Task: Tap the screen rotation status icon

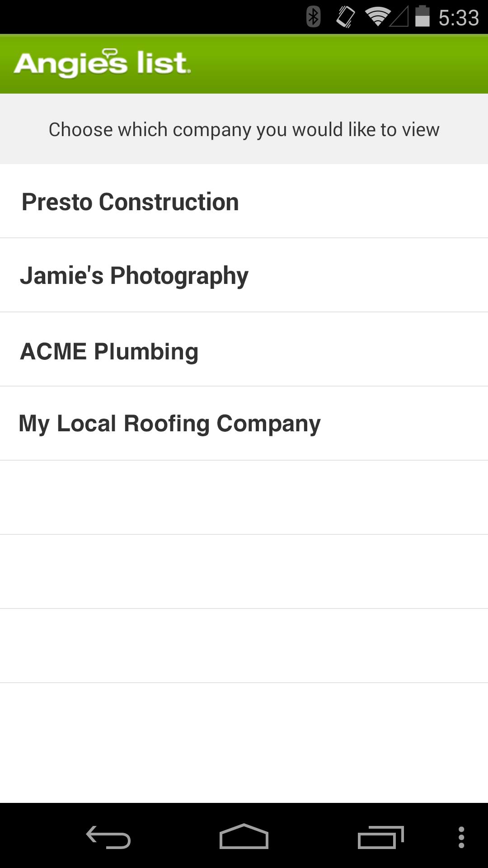Action: tap(346, 17)
